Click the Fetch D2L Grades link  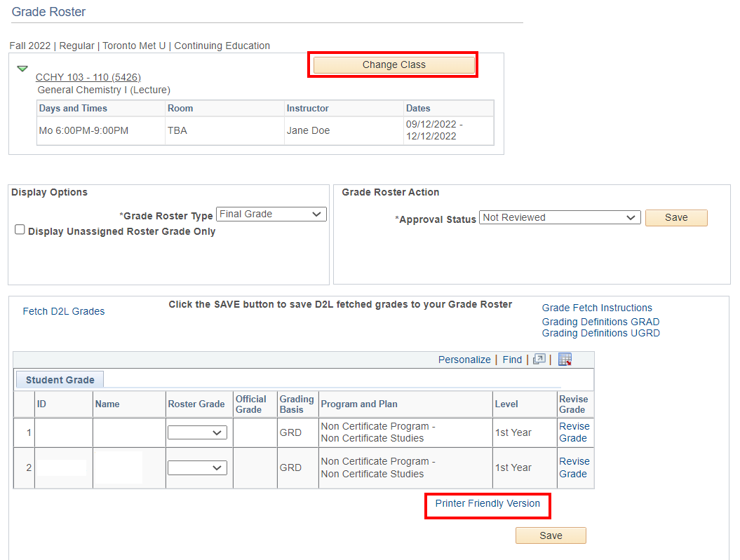(x=64, y=311)
